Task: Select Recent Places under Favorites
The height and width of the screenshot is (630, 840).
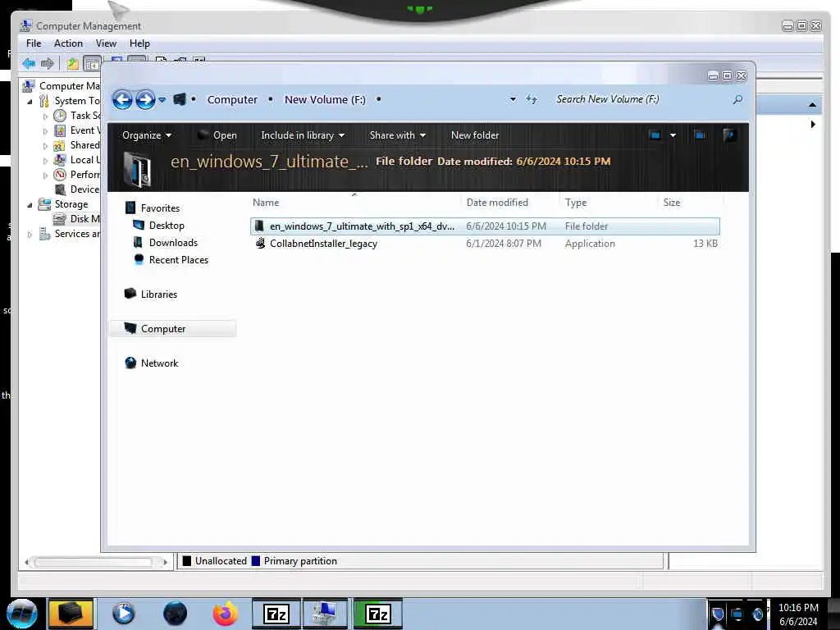Action: point(178,260)
